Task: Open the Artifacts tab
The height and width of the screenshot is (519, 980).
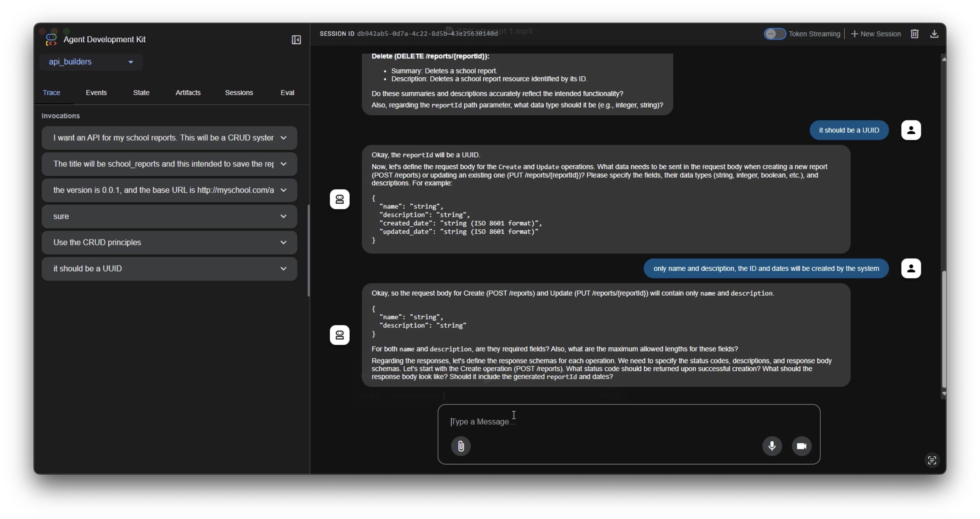Action: 188,92
